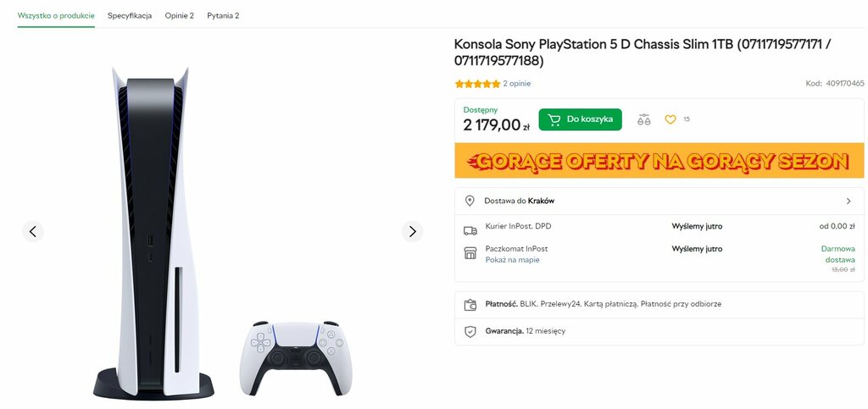868x409 pixels.
Task: Click the location pin icon by Dostawa
Action: coord(470,201)
